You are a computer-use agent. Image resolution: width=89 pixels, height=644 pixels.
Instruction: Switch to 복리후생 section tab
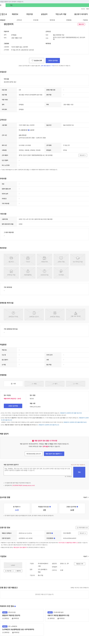click(52, 20)
